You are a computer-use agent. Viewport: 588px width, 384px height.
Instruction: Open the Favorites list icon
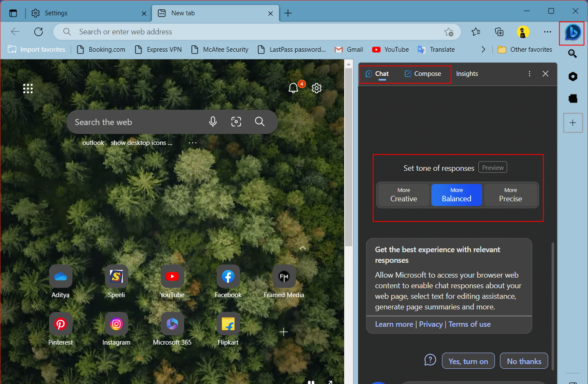476,32
